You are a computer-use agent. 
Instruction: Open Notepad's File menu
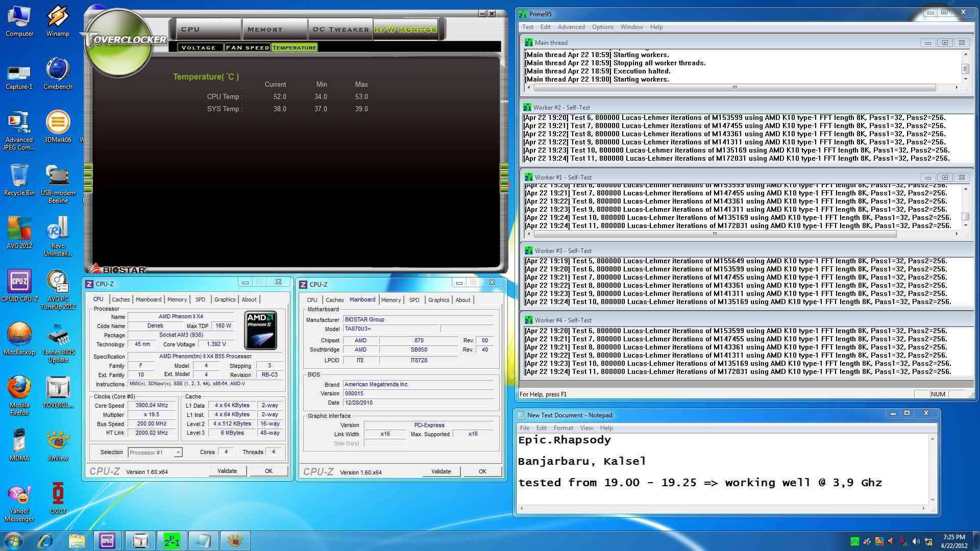(524, 428)
